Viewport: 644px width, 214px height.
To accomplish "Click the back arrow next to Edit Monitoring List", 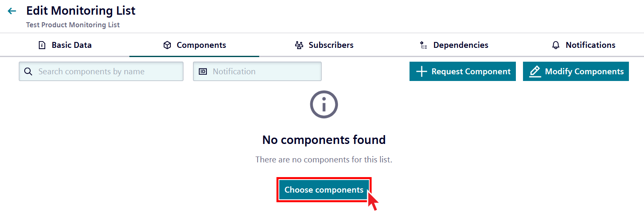I will tap(12, 11).
